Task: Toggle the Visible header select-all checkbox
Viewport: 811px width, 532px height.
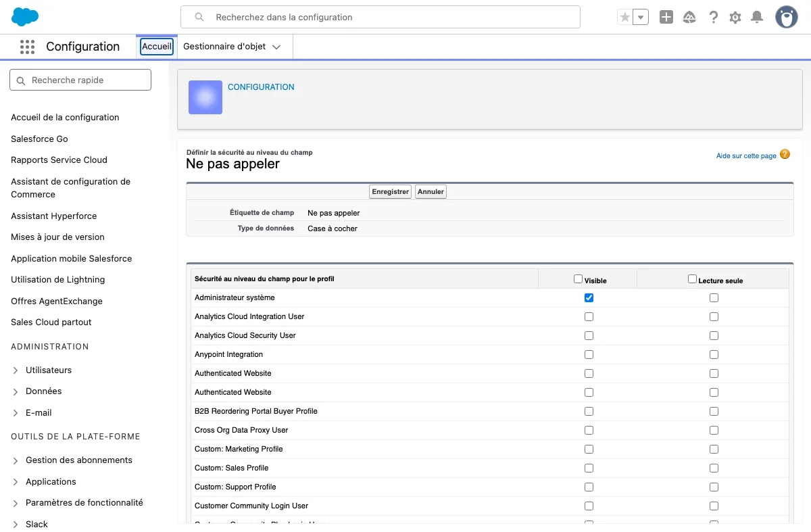Action: 578,279
